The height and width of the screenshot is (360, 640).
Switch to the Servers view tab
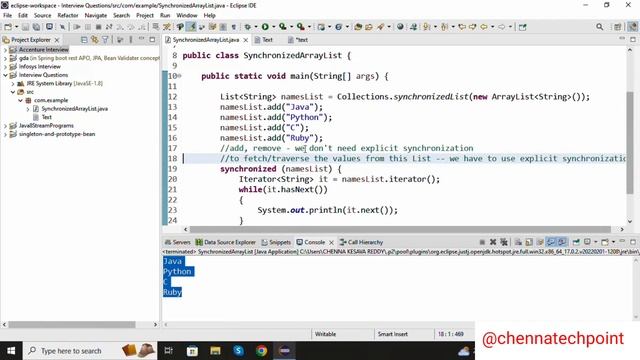(178, 242)
